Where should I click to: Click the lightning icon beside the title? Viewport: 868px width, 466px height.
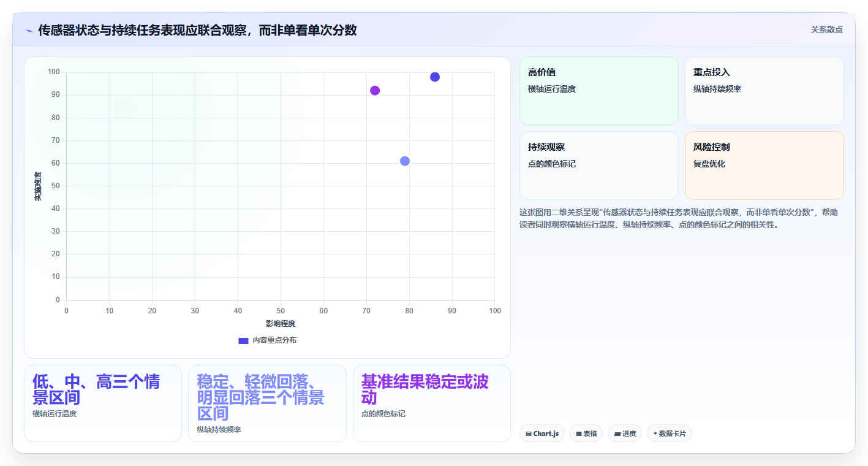(x=29, y=31)
